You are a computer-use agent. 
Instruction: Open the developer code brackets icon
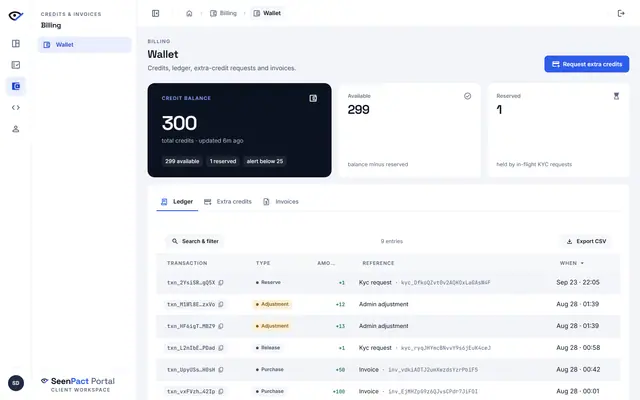pos(16,108)
